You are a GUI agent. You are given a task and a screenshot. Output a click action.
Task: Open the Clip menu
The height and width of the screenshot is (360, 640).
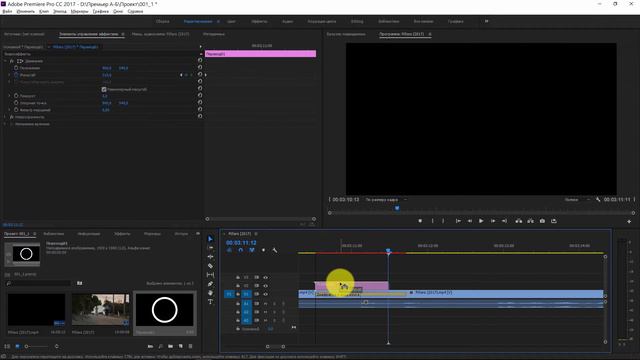[44, 11]
